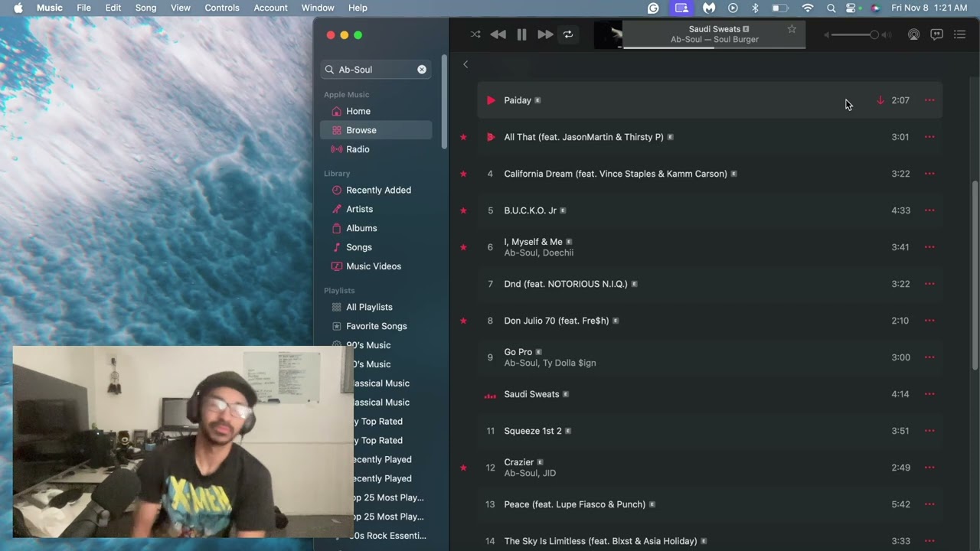Click the Ab-Soul search field
Screen dimensions: 980x551
(x=376, y=70)
